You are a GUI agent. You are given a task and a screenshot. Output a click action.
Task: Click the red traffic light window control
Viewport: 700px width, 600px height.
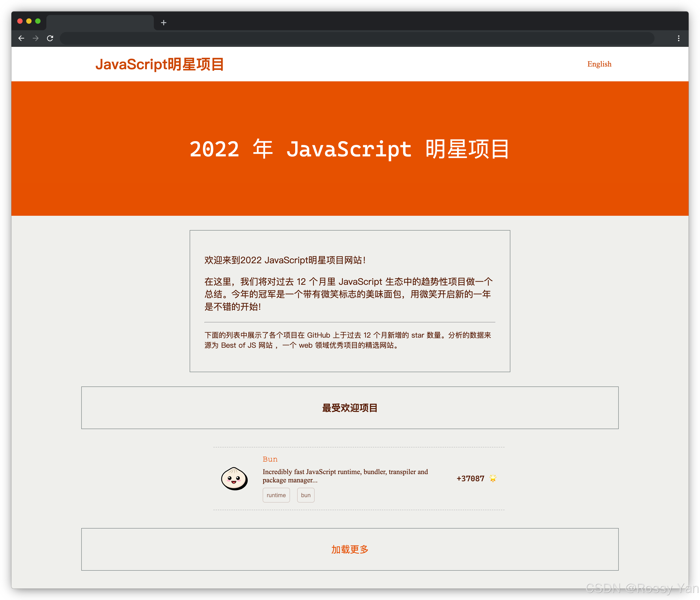pos(20,21)
